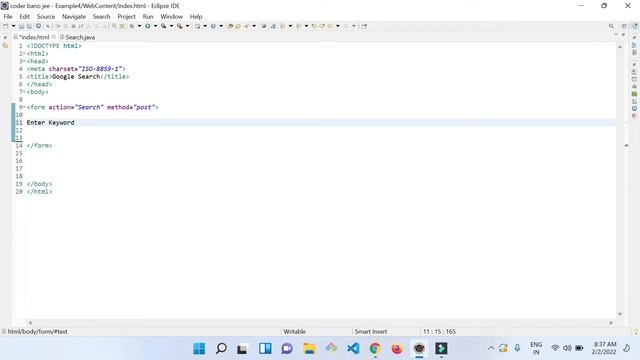Click the editor vertical scrollbar up arrow
Screen dimensions: 640x360
[x=620, y=47]
